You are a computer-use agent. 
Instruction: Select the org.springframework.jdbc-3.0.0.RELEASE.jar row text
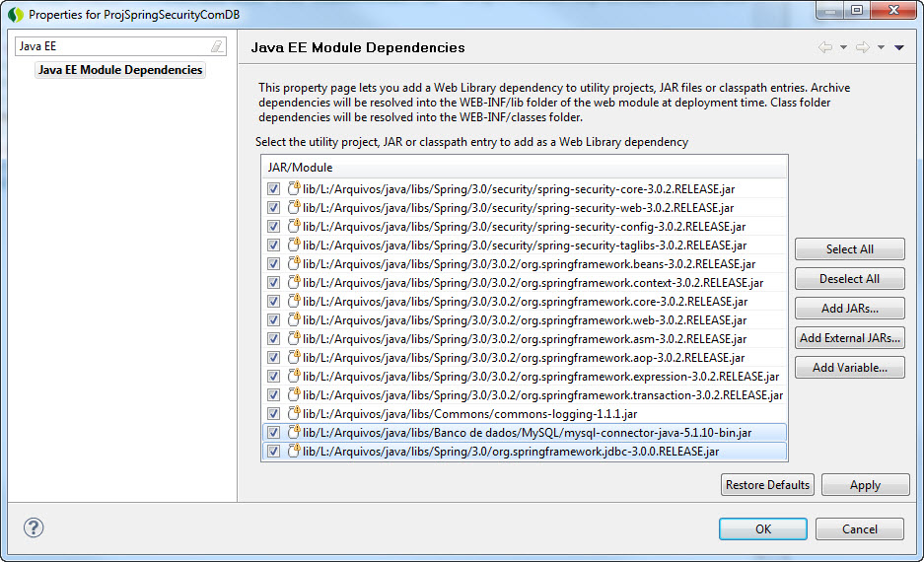coord(511,452)
